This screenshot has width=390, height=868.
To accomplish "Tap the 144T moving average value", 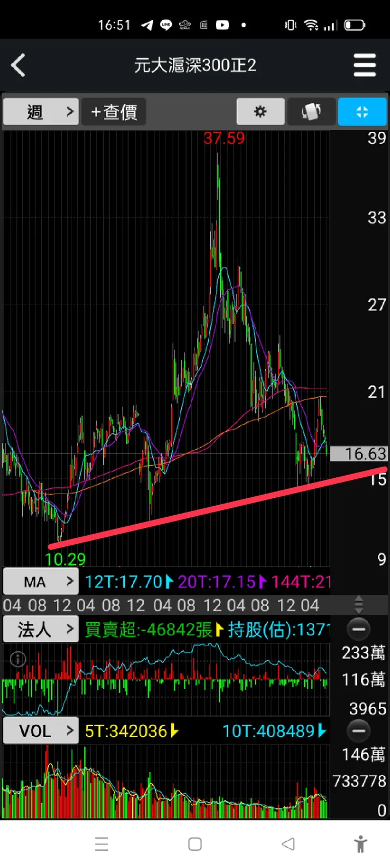I will tap(301, 582).
